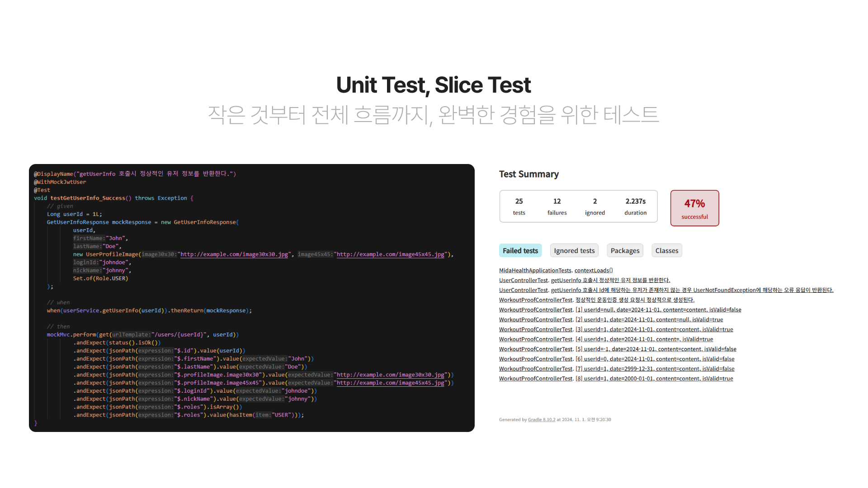Screen dimensions: 868x488
Task: Click the 2 ignored counter
Action: (594, 206)
